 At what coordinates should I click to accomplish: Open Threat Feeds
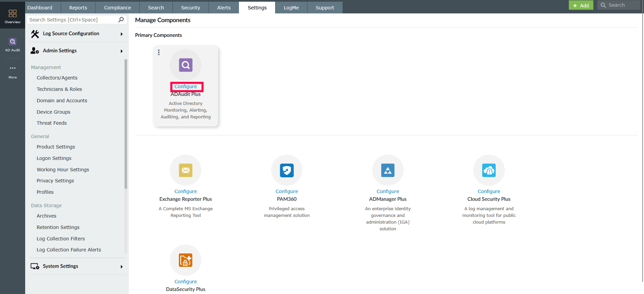[52, 123]
